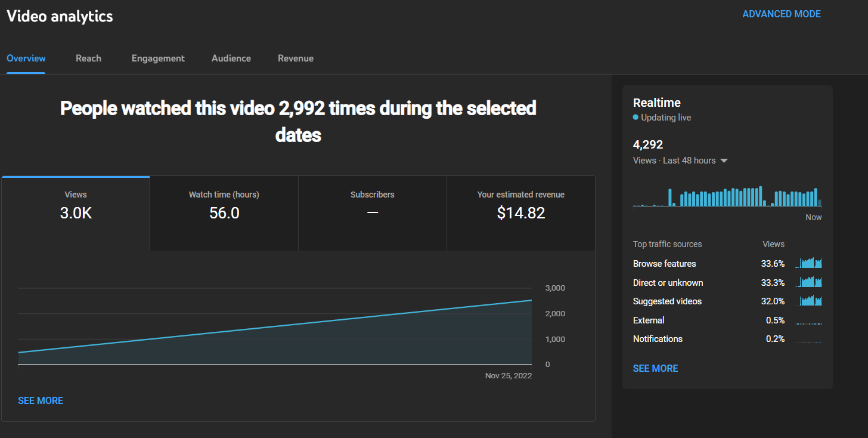Click the Realtime panel heading
Screen dimensions: 868x438
tap(656, 103)
